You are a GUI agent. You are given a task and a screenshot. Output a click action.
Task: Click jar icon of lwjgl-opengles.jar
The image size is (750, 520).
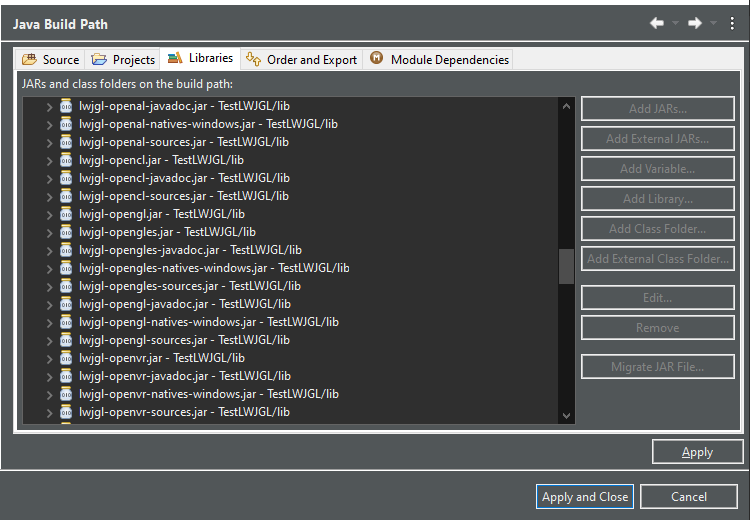point(66,232)
